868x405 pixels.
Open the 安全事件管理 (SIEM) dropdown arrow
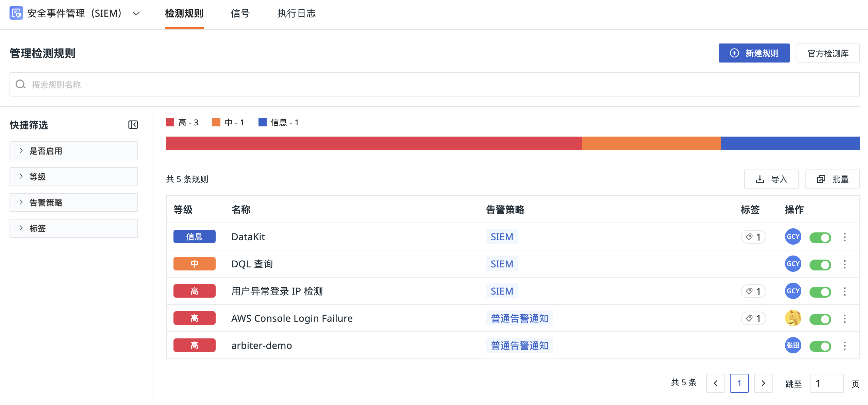(x=136, y=14)
